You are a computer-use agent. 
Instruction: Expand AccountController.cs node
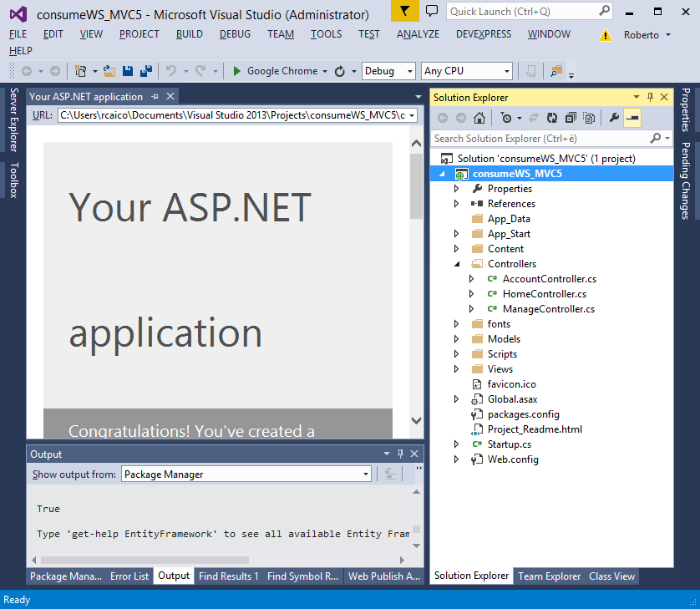pos(471,279)
